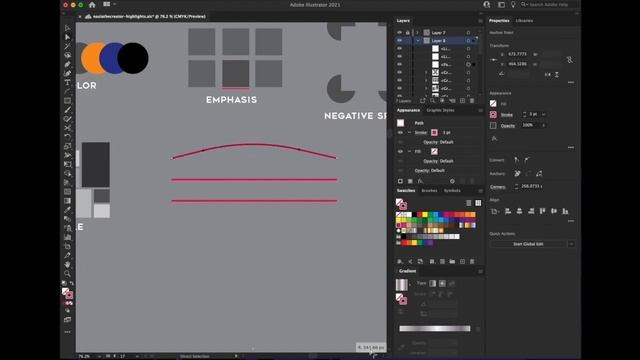
Task: Locate object in Layers panel
Action: tap(432, 100)
